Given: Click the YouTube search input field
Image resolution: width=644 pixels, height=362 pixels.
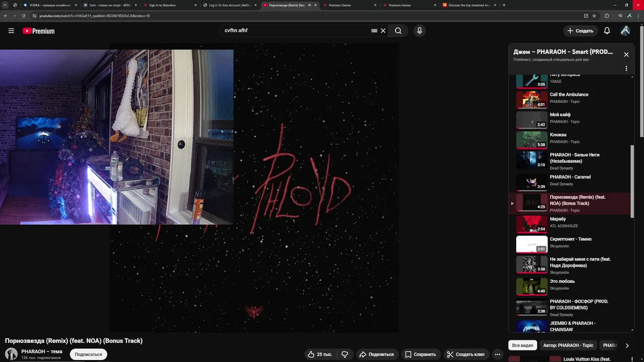Looking at the screenshot, I should pos(296,31).
